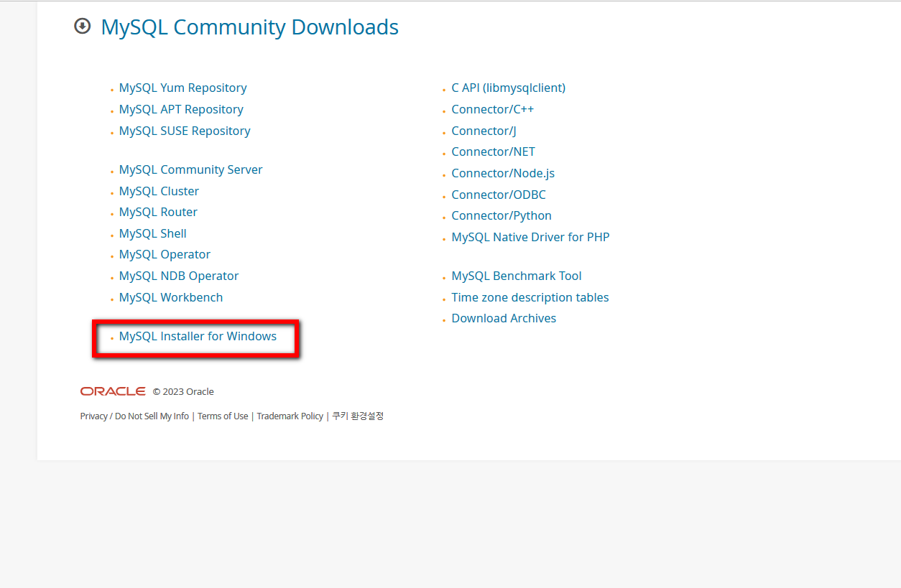Open MySQL SUSE Repository link
The image size is (901, 588).
[185, 131]
